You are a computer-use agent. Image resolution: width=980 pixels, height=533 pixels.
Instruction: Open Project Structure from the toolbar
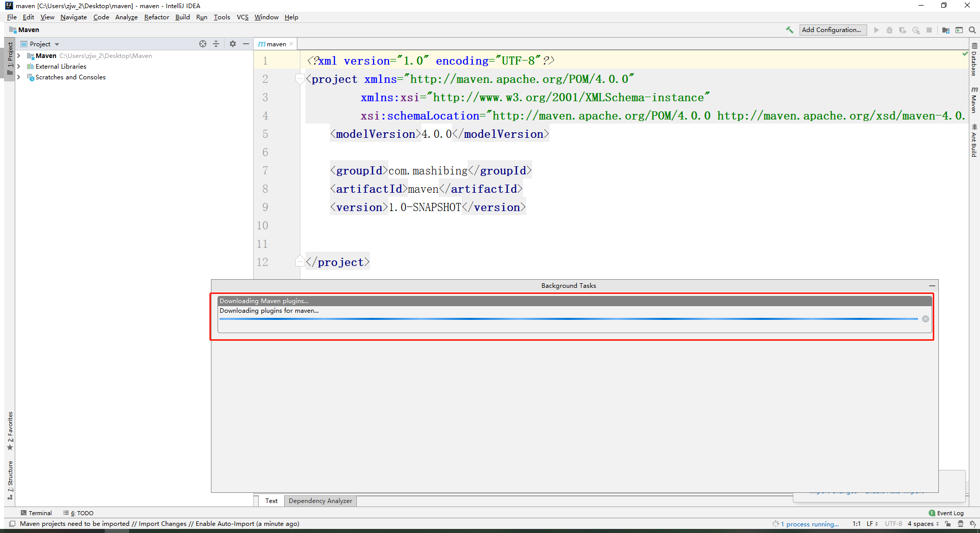coord(945,30)
